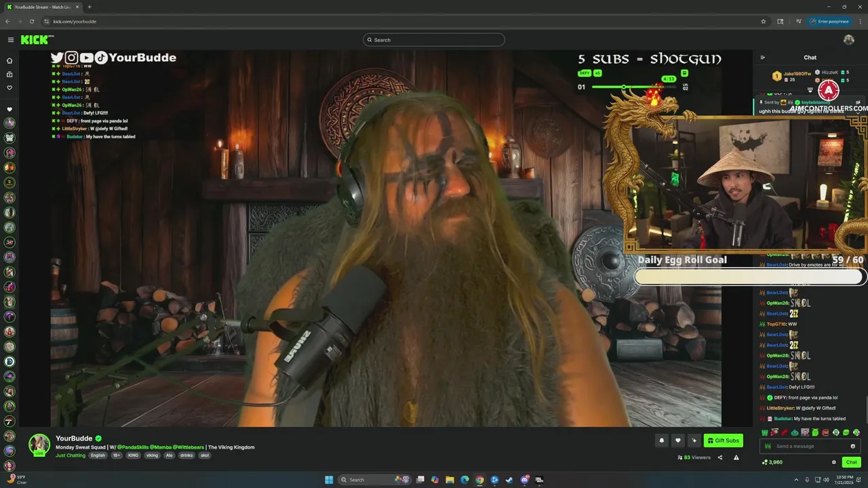Screen dimensions: 868x488
Task: Click the Enter passphrase profile button
Action: (829, 21)
